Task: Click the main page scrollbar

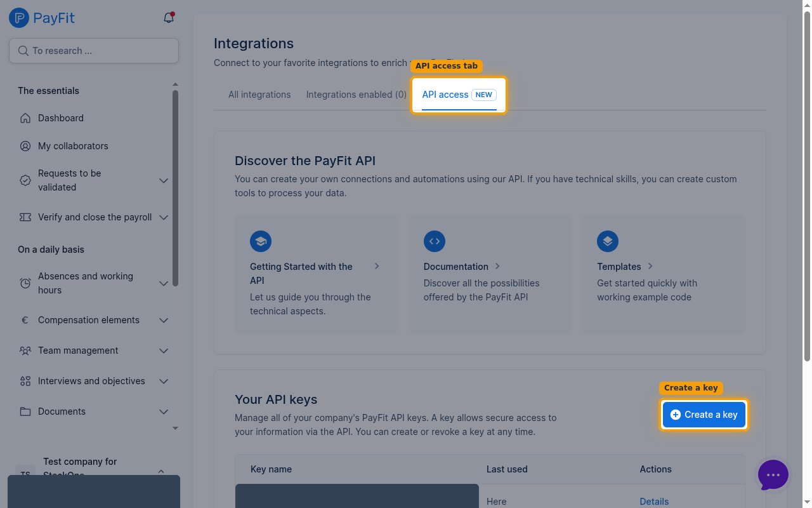Action: pyautogui.click(x=807, y=185)
